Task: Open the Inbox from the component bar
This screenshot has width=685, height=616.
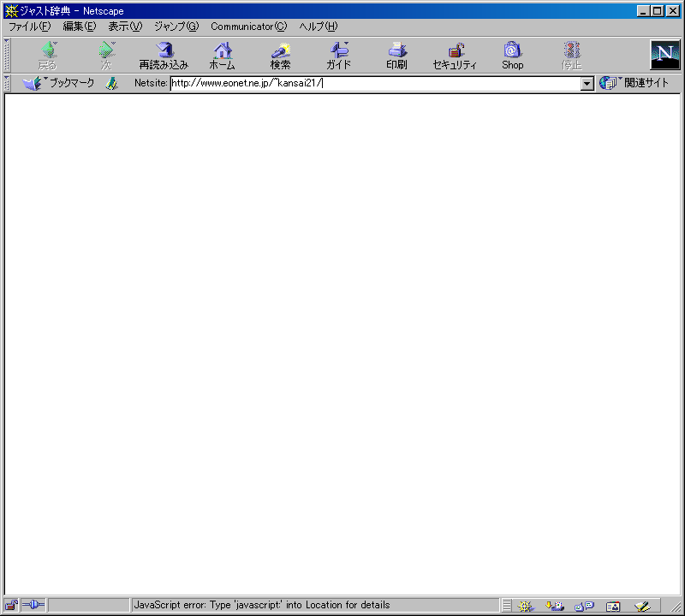Action: [x=555, y=606]
